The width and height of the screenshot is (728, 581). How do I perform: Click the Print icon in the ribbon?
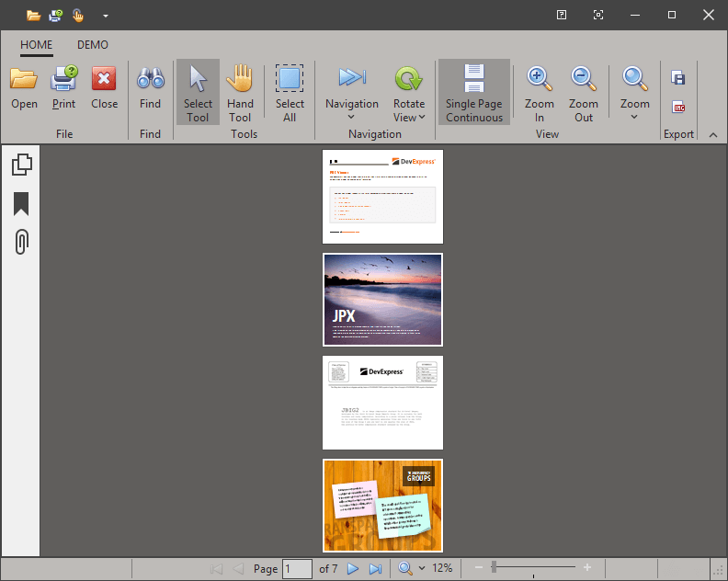point(63,79)
